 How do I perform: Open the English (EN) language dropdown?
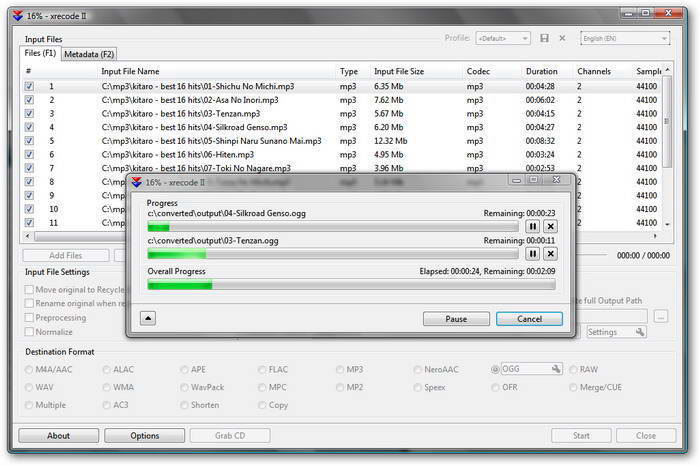(625, 38)
